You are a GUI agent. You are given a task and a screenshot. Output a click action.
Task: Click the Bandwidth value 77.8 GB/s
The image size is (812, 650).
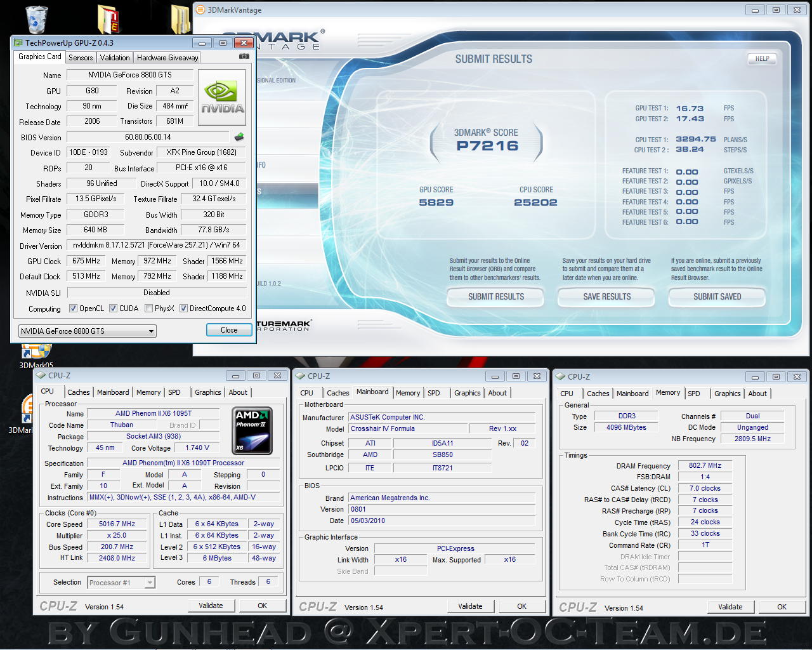point(214,230)
